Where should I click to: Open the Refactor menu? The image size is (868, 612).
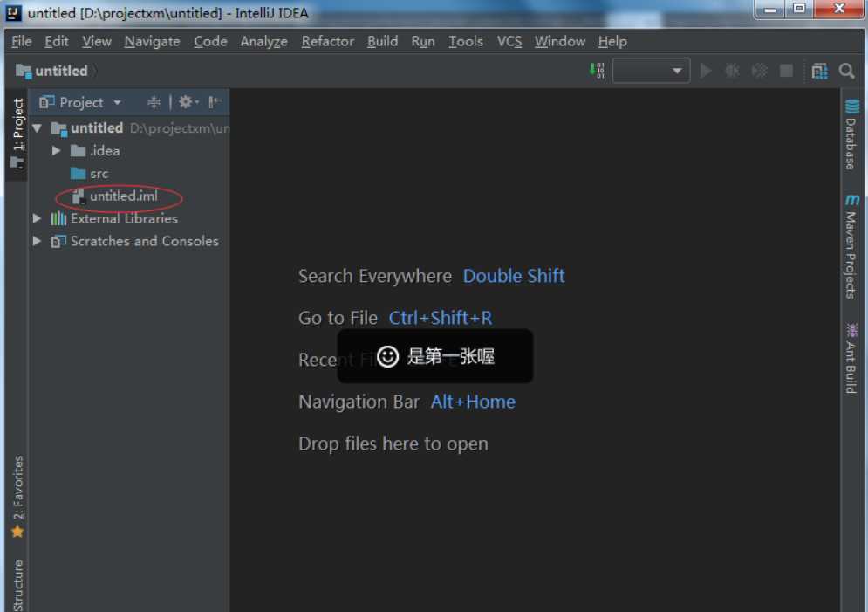[328, 42]
